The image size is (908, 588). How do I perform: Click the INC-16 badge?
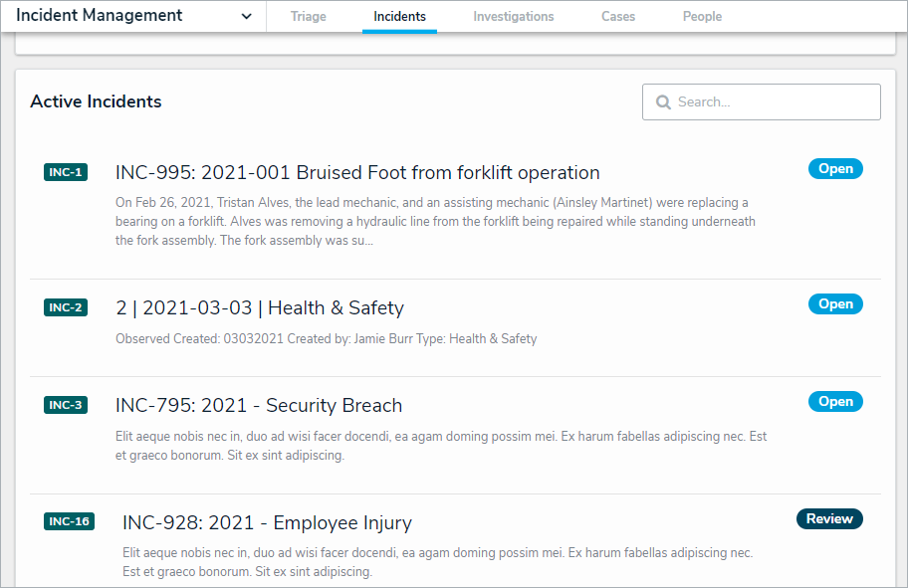(70, 521)
